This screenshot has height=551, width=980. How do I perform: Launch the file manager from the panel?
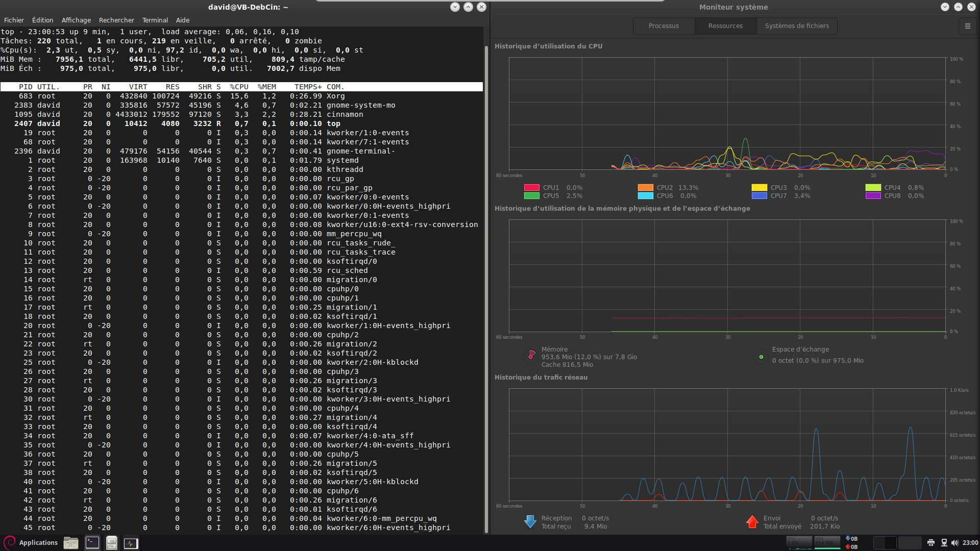[71, 543]
